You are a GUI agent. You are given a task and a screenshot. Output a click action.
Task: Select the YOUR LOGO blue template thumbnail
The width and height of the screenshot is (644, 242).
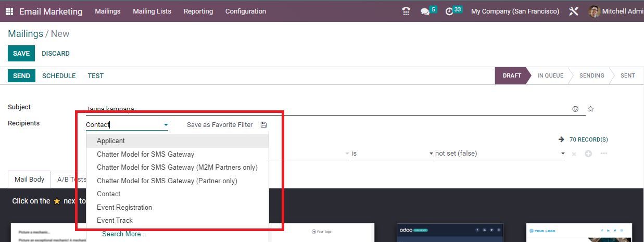click(x=579, y=233)
